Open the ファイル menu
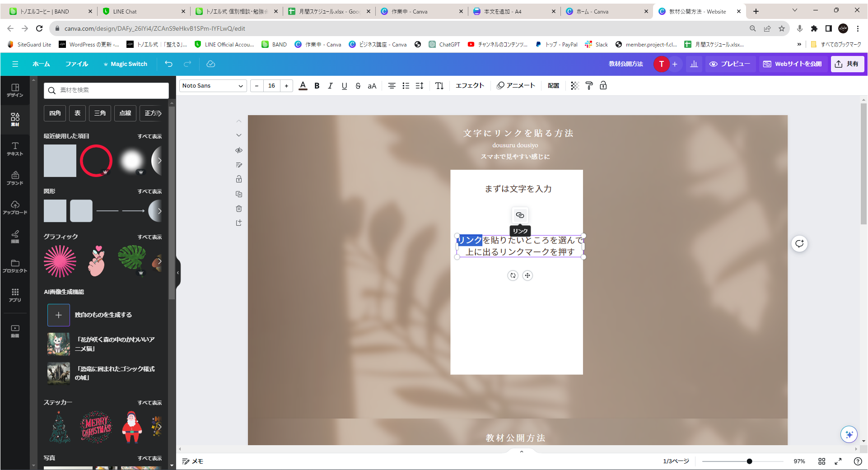This screenshot has width=868, height=470. click(76, 64)
